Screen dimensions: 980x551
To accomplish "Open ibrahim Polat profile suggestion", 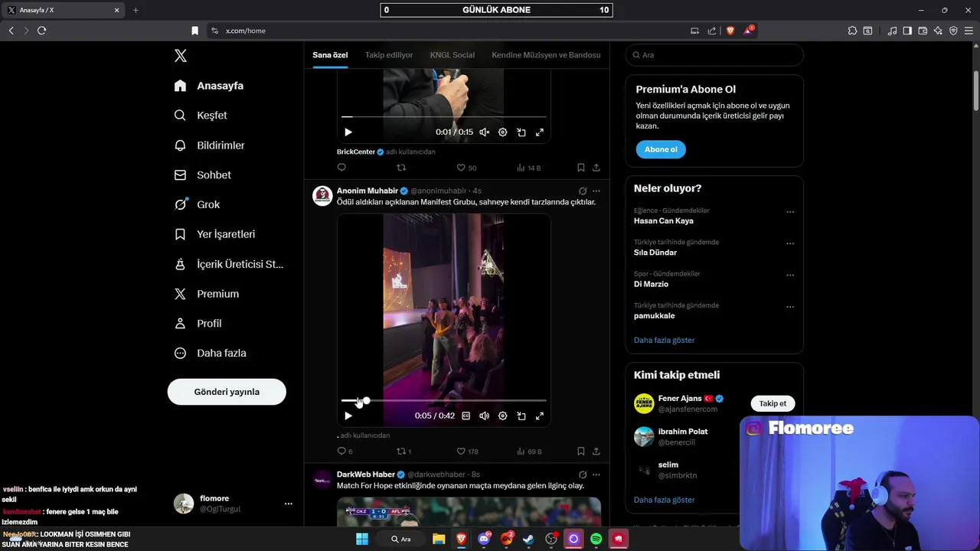I will 683,432.
